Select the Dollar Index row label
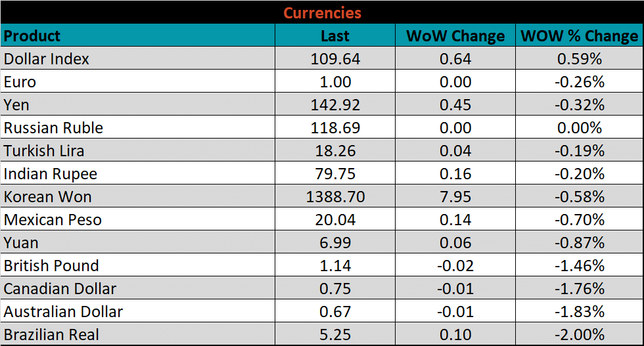The height and width of the screenshot is (346, 644). tap(47, 59)
